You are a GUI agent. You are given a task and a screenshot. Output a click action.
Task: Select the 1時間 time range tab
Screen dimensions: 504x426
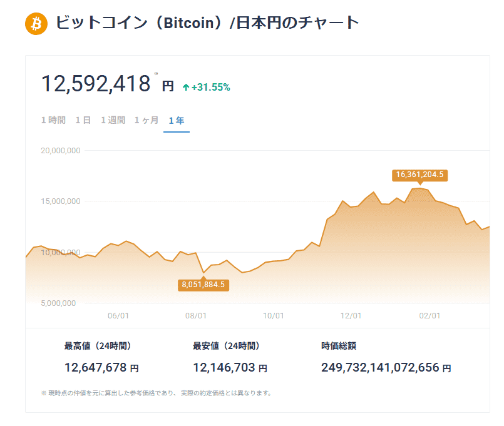click(x=53, y=120)
